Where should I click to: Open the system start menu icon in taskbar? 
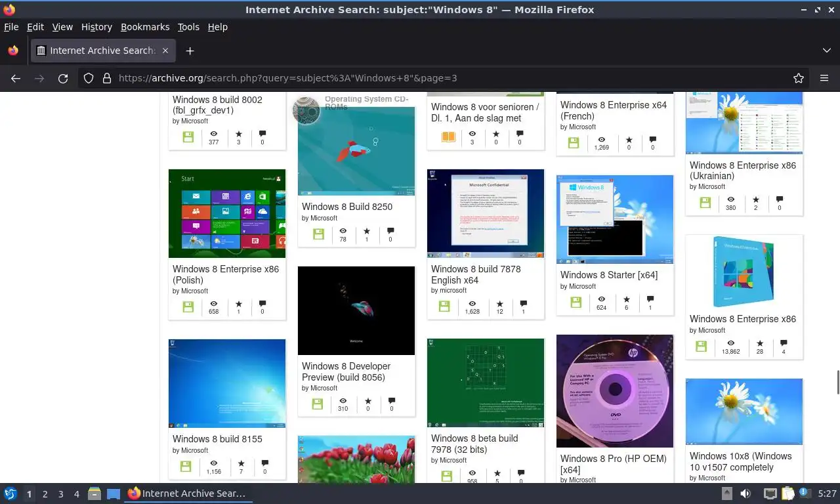click(10, 493)
